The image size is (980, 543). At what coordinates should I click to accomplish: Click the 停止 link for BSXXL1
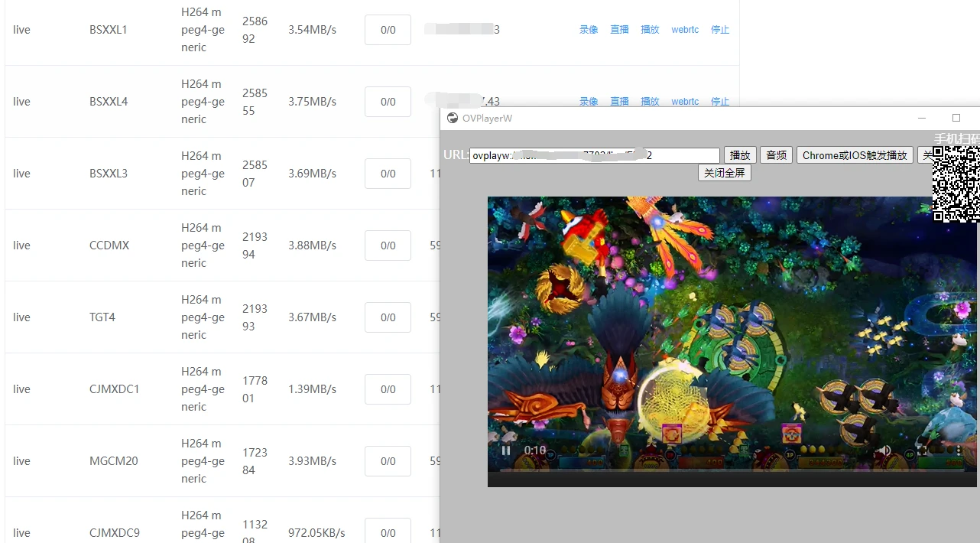point(720,30)
